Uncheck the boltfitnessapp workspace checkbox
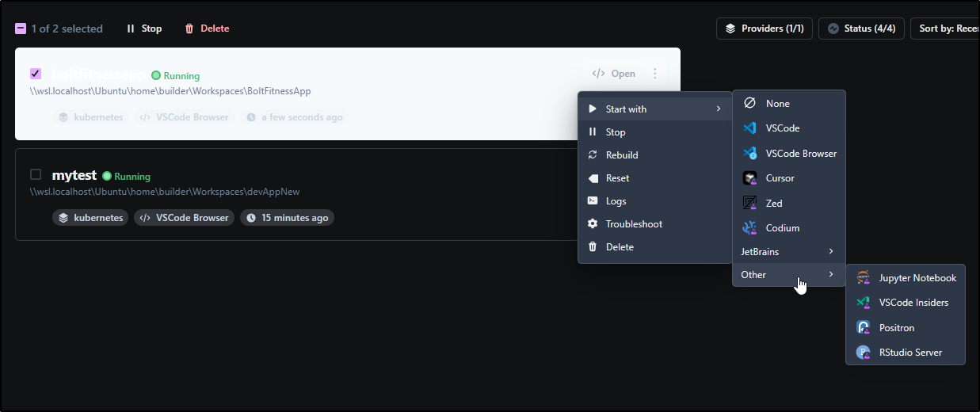The width and height of the screenshot is (980, 412). (36, 74)
